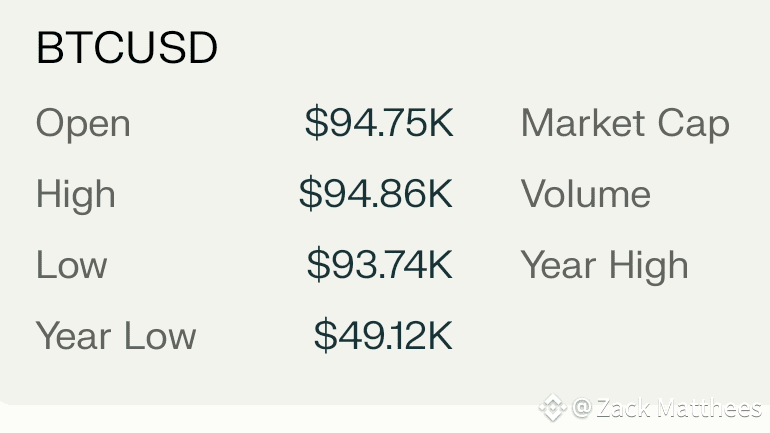Select the BTCUSD ticker title
The width and height of the screenshot is (770, 433).
[127, 49]
